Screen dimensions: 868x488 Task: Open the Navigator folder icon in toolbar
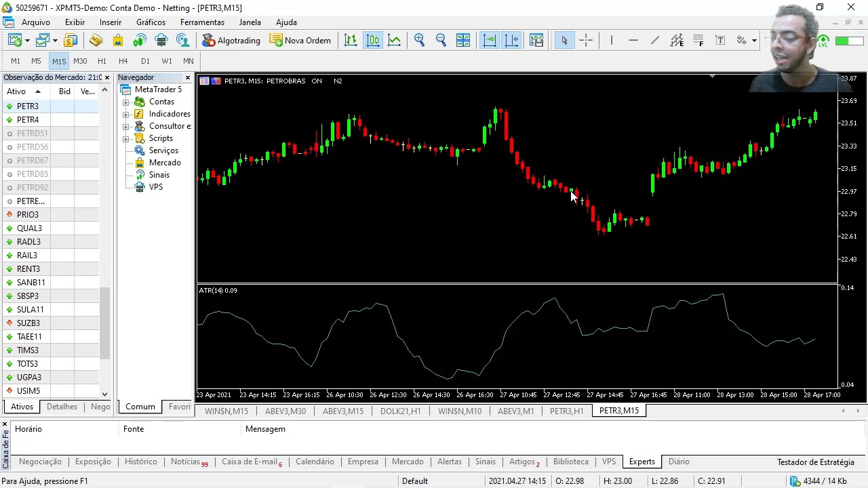coord(96,41)
